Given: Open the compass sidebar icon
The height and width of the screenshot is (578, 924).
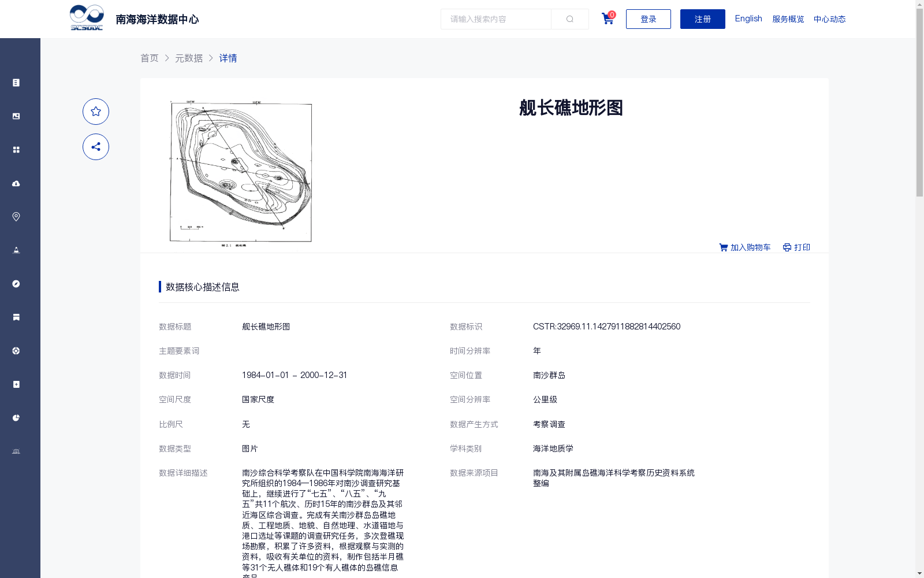Looking at the screenshot, I should [x=16, y=284].
